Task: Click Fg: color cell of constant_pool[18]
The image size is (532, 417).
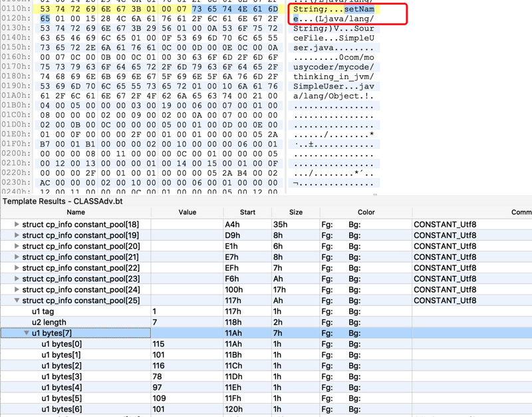Action: point(327,224)
